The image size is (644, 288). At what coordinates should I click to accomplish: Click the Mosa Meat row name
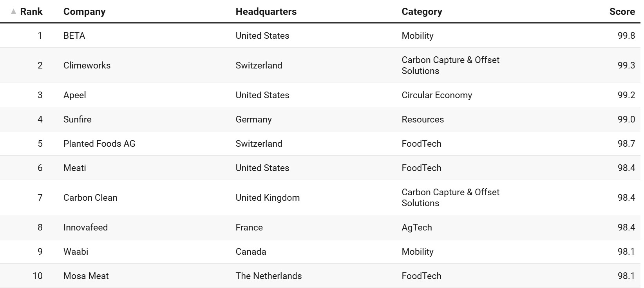[x=86, y=276]
